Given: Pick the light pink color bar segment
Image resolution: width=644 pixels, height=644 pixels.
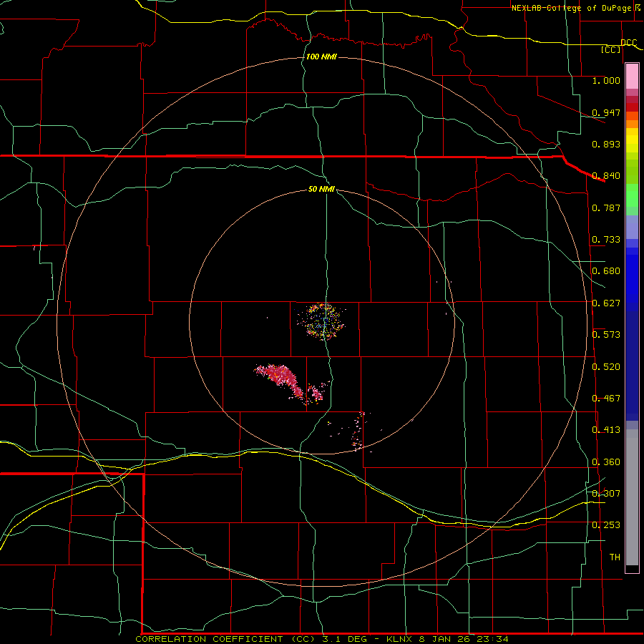Looking at the screenshot, I should [x=632, y=76].
